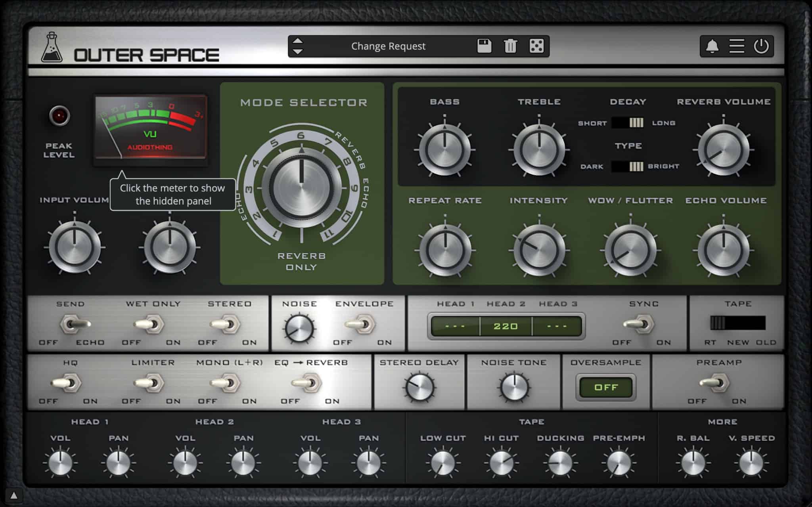Flip the Envelope switch
This screenshot has height=507, width=812.
(x=360, y=324)
